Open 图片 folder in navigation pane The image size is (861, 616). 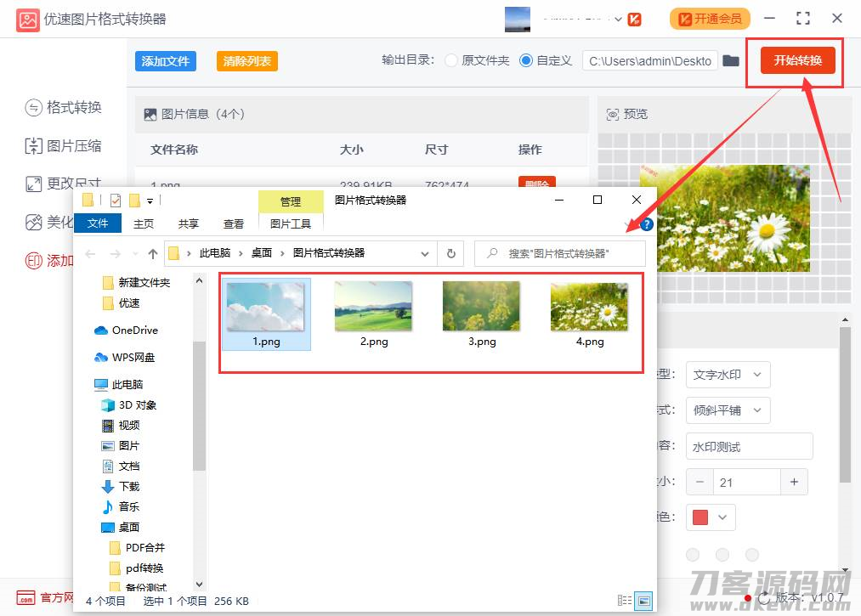click(x=122, y=446)
